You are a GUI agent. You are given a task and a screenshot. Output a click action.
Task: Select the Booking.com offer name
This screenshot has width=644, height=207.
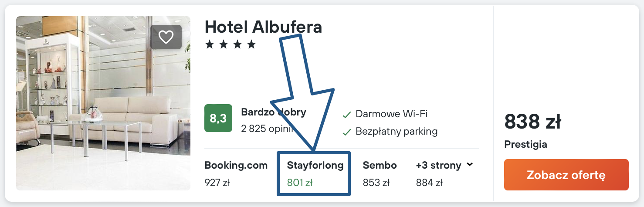236,166
